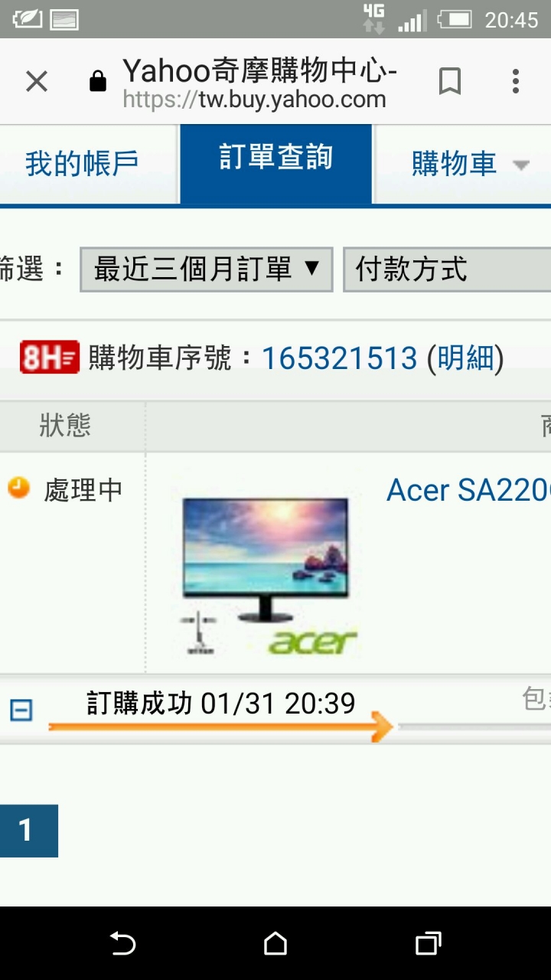Image resolution: width=551 pixels, height=980 pixels.
Task: Open the recent apps overview
Action: click(x=429, y=943)
